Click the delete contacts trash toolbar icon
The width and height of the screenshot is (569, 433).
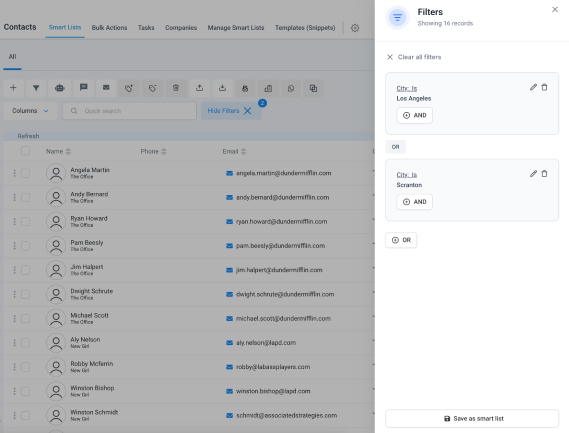pos(176,88)
